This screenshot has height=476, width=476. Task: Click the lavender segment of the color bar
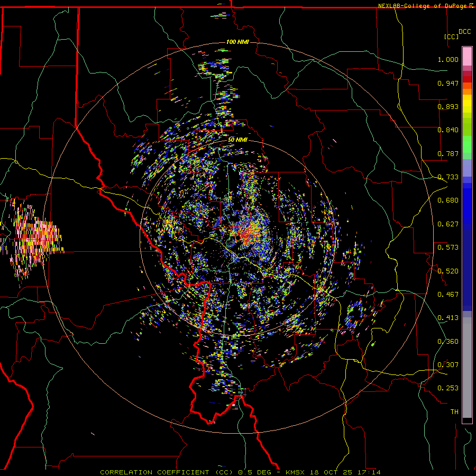(x=467, y=168)
